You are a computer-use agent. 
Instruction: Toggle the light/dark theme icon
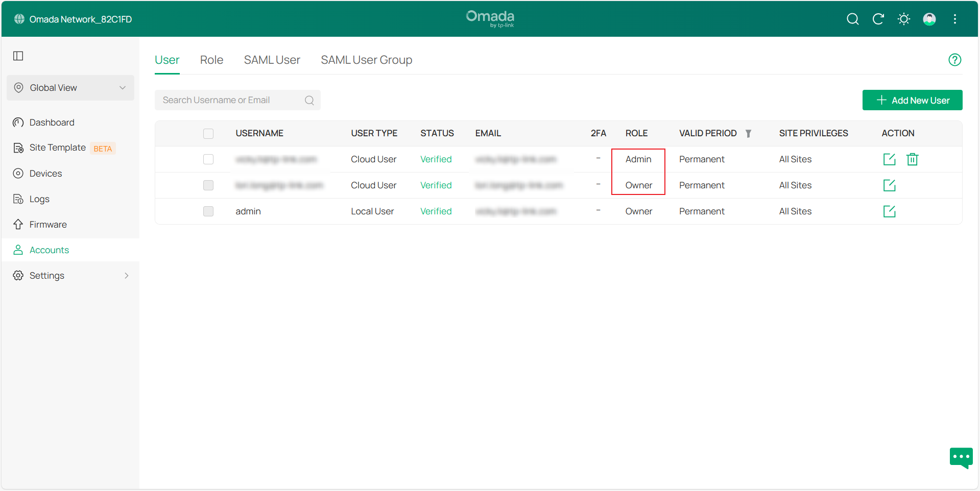point(903,19)
